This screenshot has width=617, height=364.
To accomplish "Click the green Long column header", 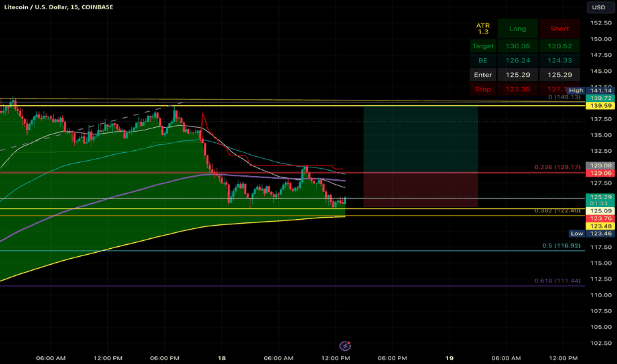I will coord(518,28).
